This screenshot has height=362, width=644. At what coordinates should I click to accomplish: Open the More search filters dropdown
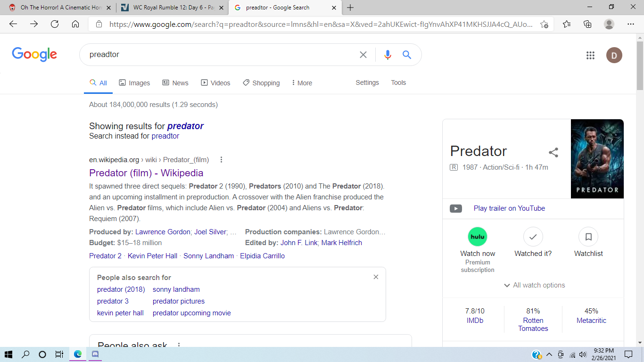click(x=302, y=83)
